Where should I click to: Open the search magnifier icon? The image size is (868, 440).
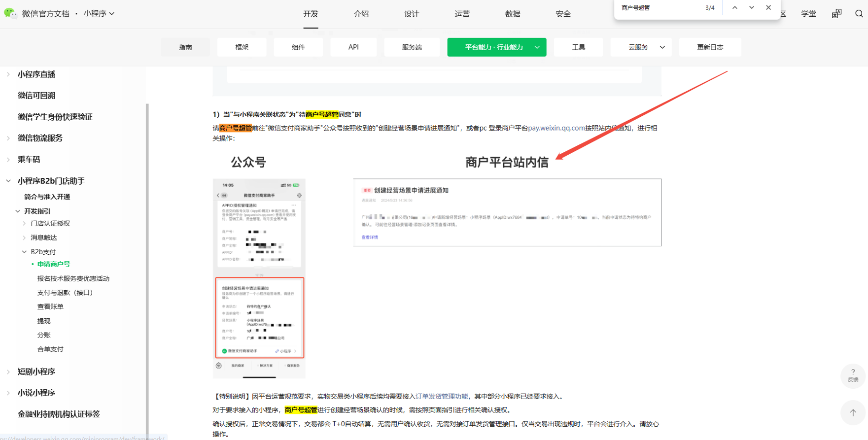click(x=859, y=14)
